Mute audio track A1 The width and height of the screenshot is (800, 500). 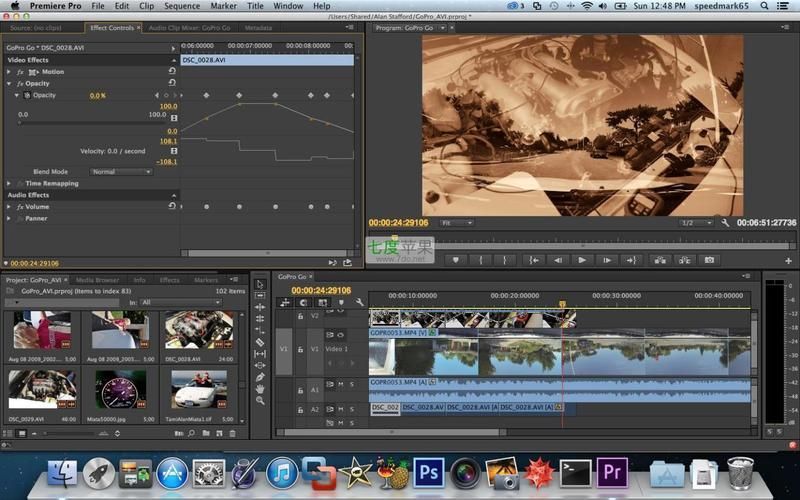click(x=340, y=384)
